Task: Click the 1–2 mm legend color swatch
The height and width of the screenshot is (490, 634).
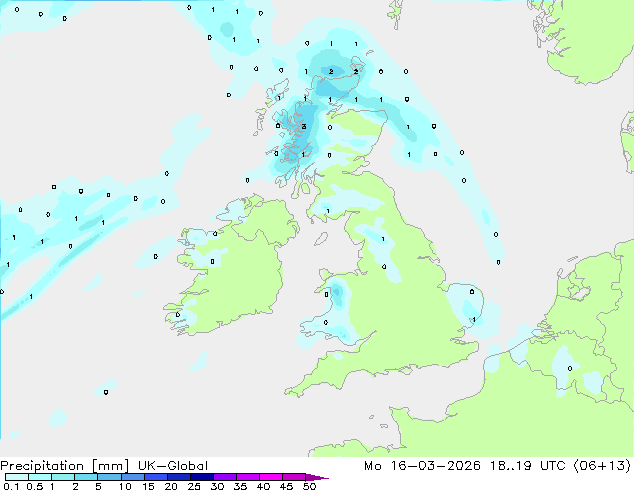Action: point(63,477)
